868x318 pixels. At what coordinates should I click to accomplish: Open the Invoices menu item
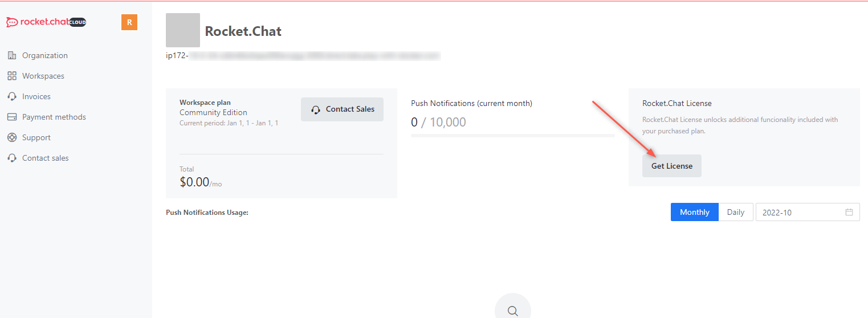click(x=36, y=96)
